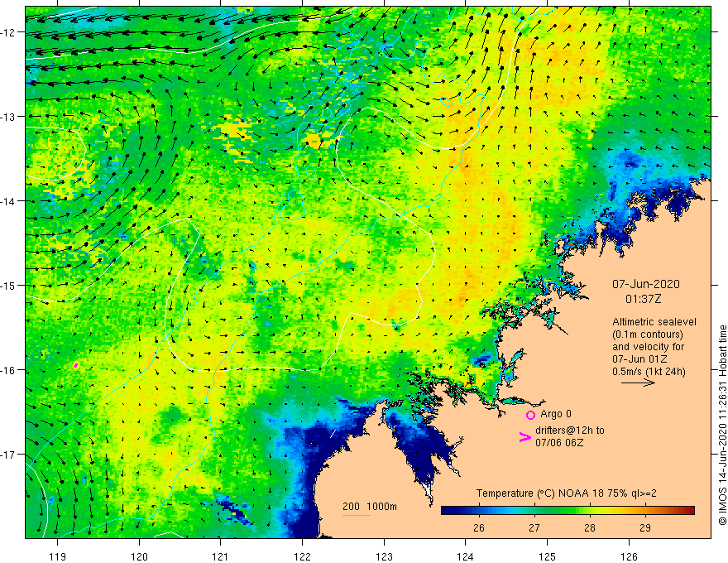
Task: Click the magenta drifters arrowhead legend symbol
Action: pyautogui.click(x=524, y=437)
